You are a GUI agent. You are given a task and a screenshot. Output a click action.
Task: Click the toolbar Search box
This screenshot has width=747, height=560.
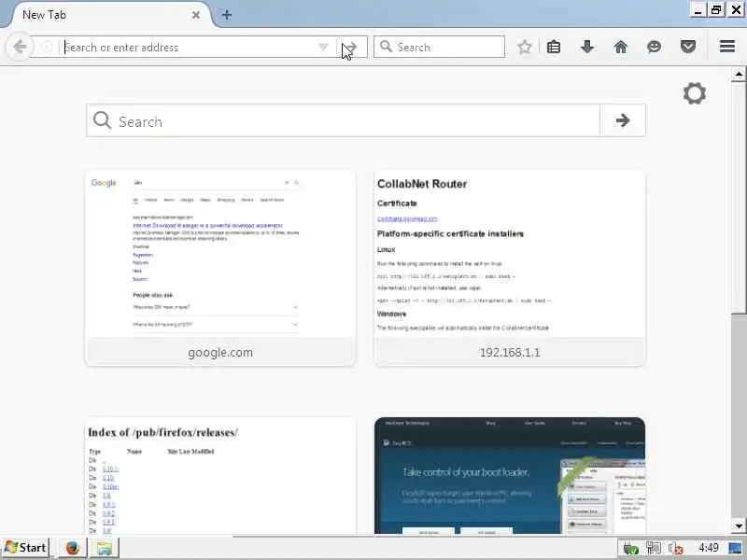click(x=439, y=47)
